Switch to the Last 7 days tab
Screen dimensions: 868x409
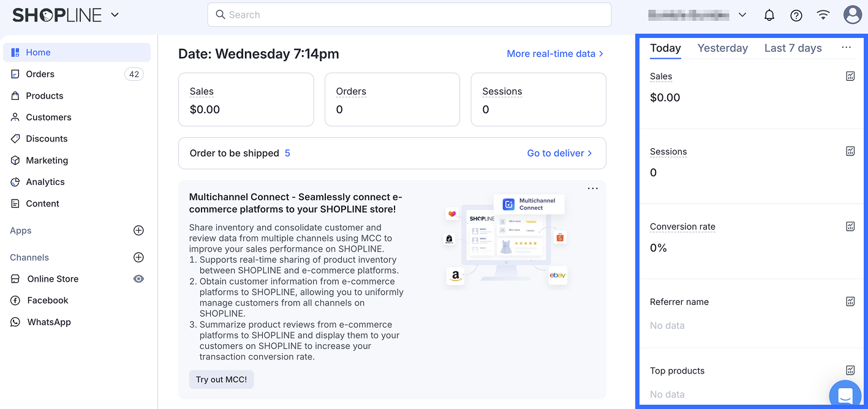point(793,48)
